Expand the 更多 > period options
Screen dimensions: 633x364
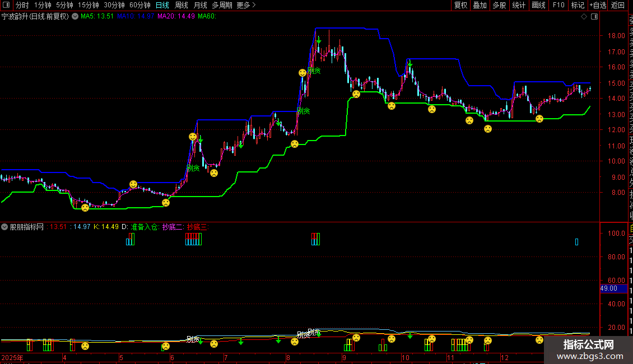(x=246, y=5)
